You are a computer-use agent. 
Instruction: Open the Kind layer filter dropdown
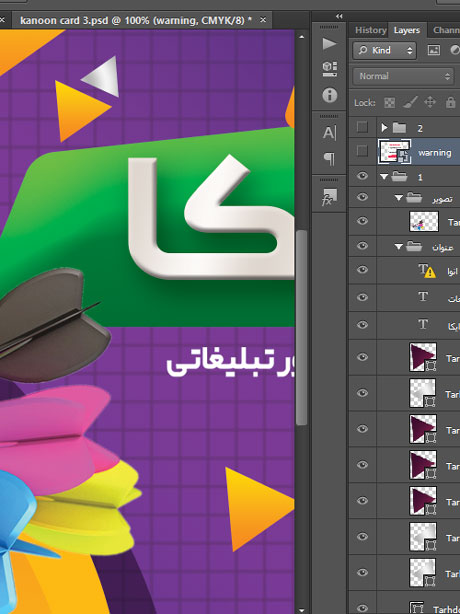pyautogui.click(x=384, y=51)
